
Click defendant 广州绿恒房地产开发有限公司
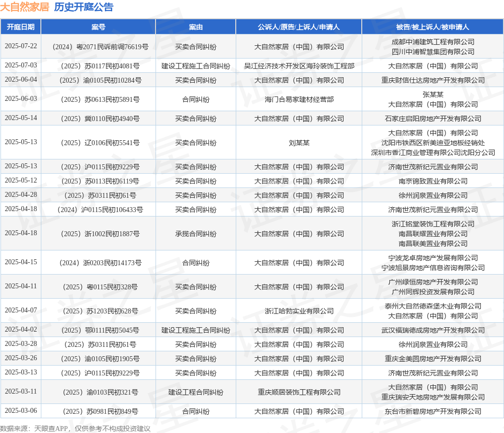(x=433, y=282)
